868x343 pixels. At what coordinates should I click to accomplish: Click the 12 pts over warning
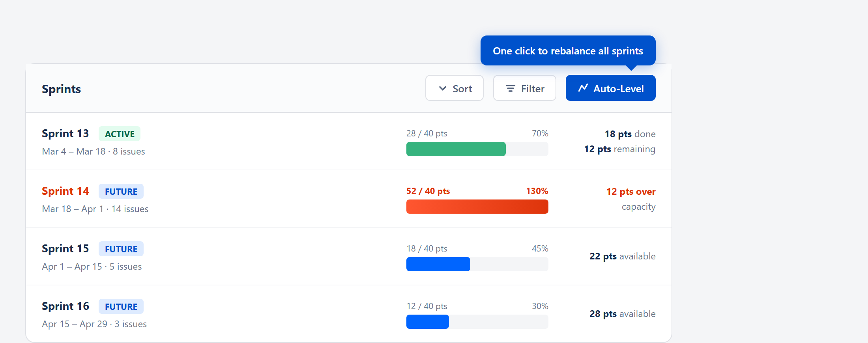pos(630,192)
